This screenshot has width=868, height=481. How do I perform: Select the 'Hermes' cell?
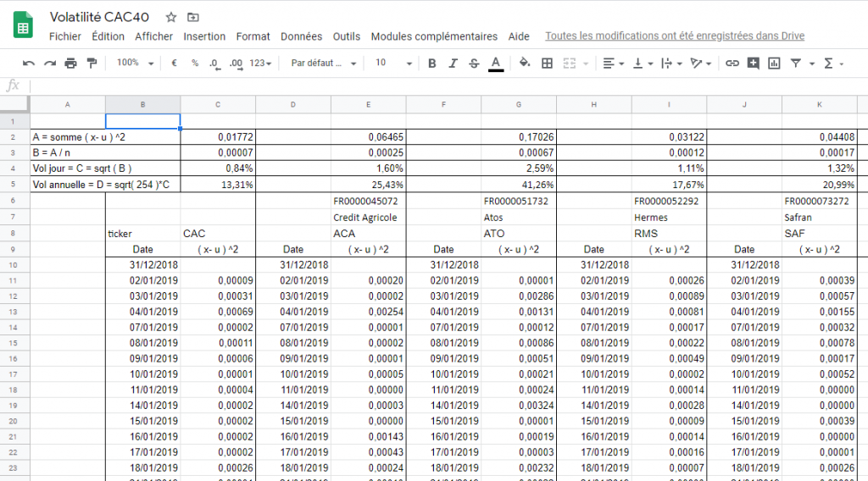coord(669,218)
